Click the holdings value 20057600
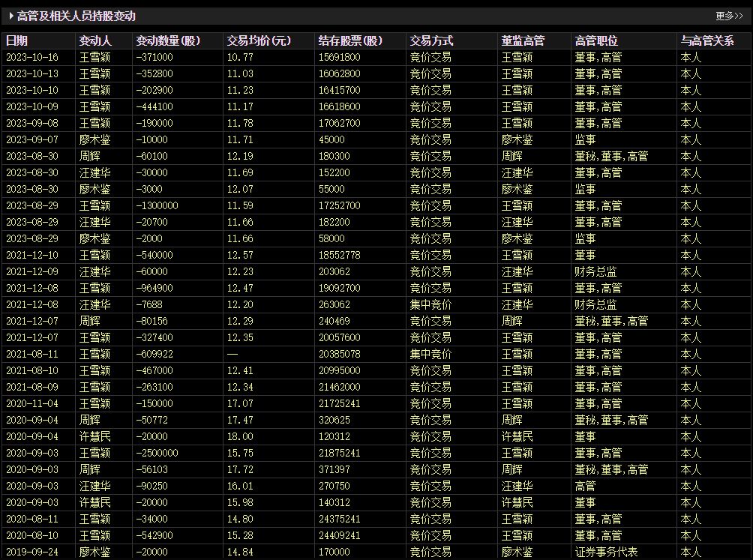This screenshot has width=753, height=560. click(340, 337)
